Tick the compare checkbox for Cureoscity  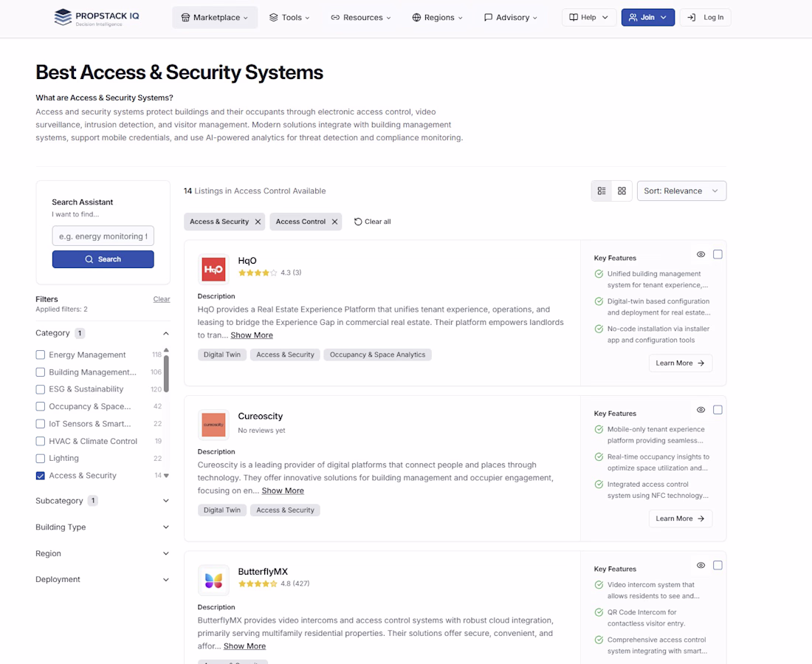click(718, 409)
